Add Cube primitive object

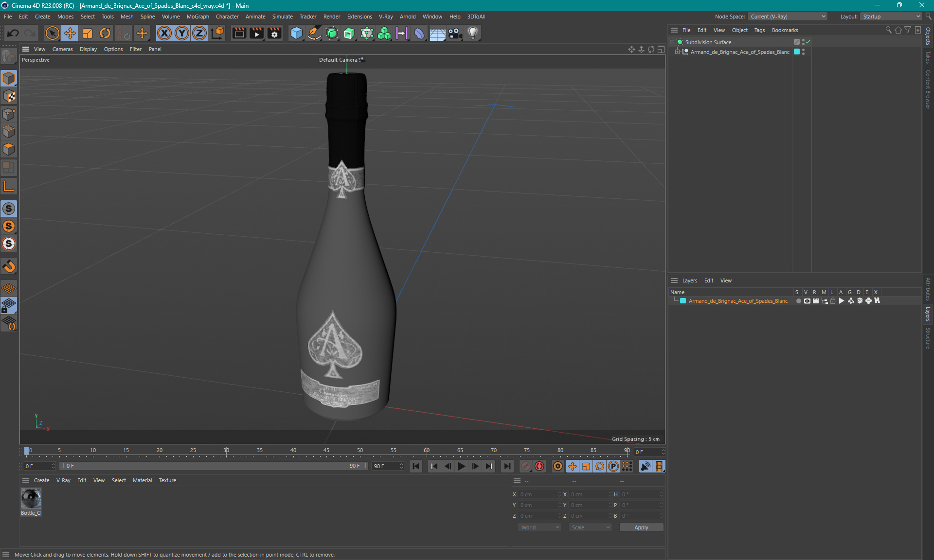pos(296,33)
